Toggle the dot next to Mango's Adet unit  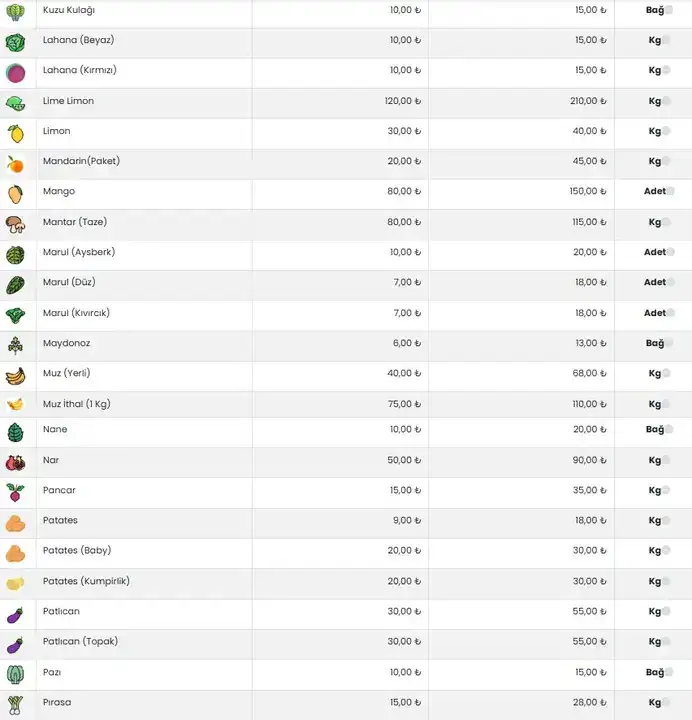670,191
